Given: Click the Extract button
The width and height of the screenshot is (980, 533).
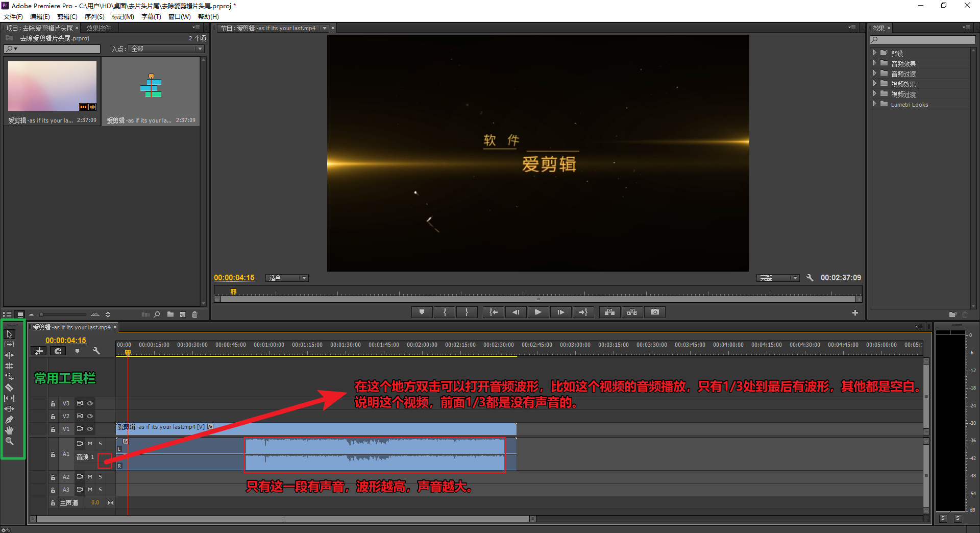Looking at the screenshot, I should [632, 312].
